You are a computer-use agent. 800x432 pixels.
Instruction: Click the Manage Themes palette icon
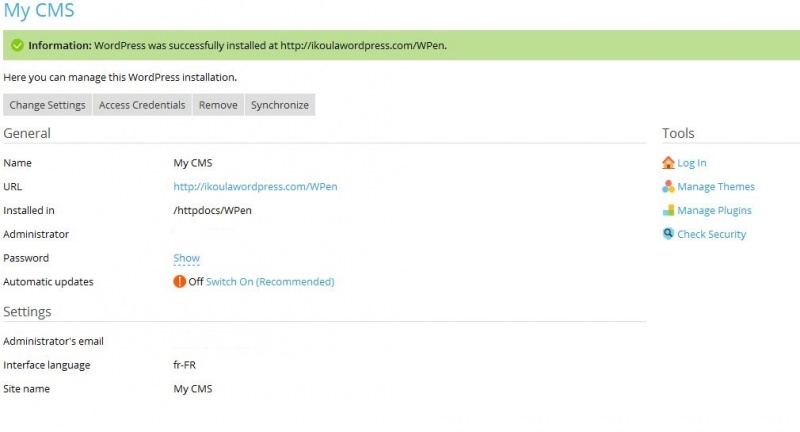click(x=668, y=187)
